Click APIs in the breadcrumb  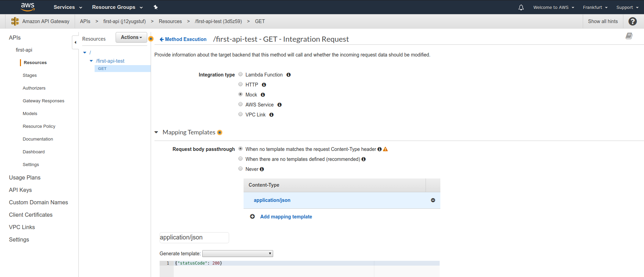pos(85,21)
